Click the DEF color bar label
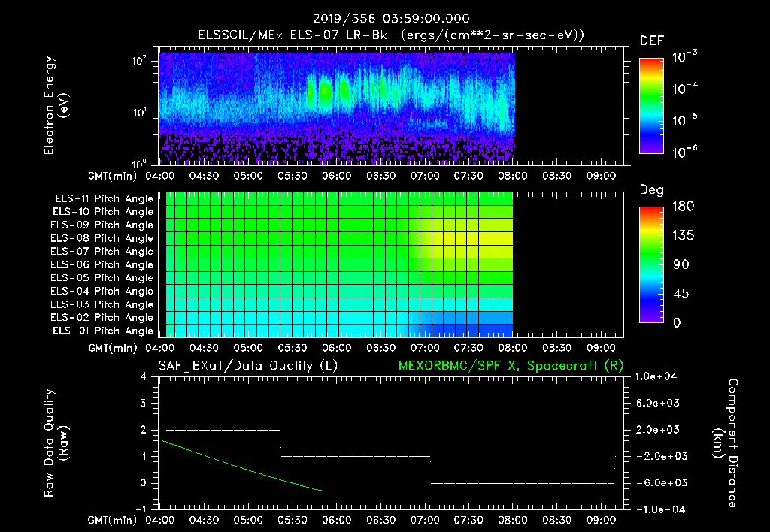The height and width of the screenshot is (532, 770). click(x=652, y=41)
